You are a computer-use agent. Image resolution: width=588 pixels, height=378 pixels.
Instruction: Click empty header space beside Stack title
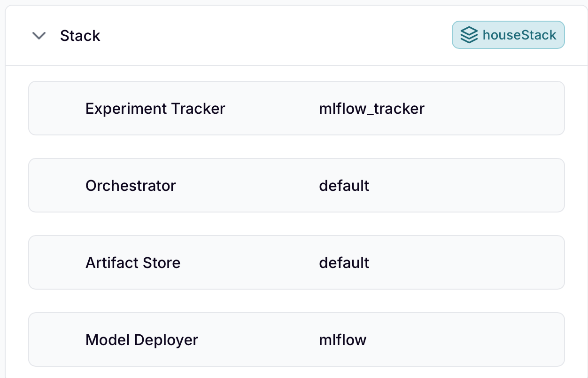272,36
